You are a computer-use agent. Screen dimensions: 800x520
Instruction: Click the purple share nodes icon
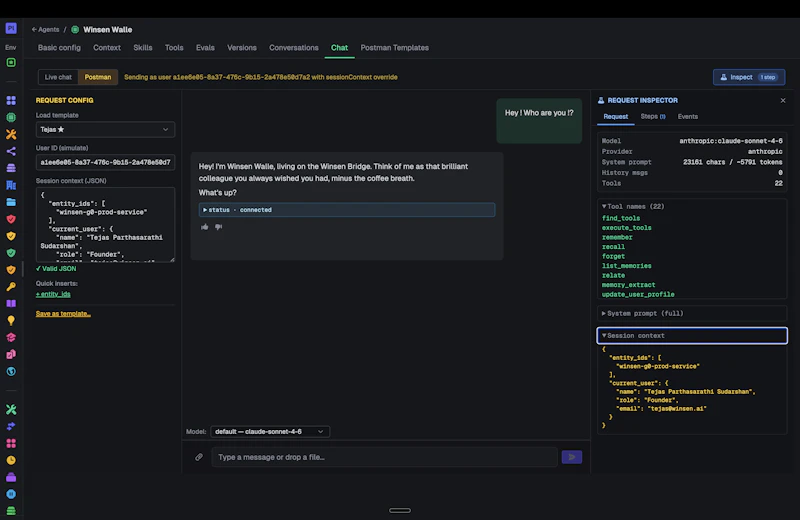click(11, 151)
